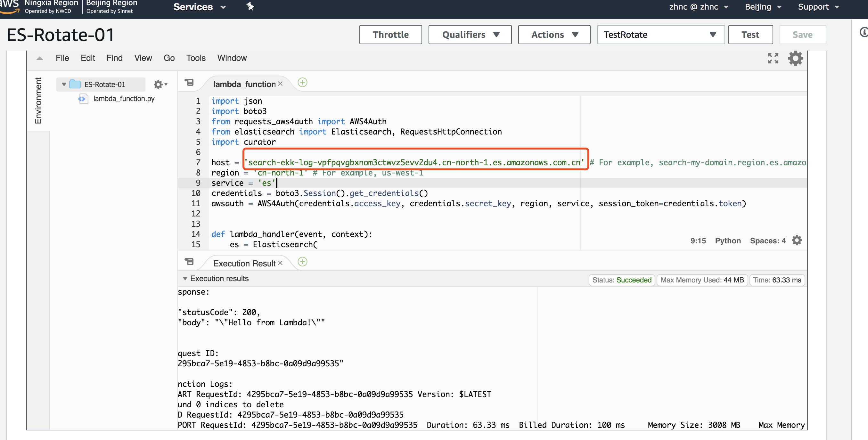Screen dimensions: 868x440
Task: Collapse the ES-Rotate-01 folder tree
Action: pos(63,84)
